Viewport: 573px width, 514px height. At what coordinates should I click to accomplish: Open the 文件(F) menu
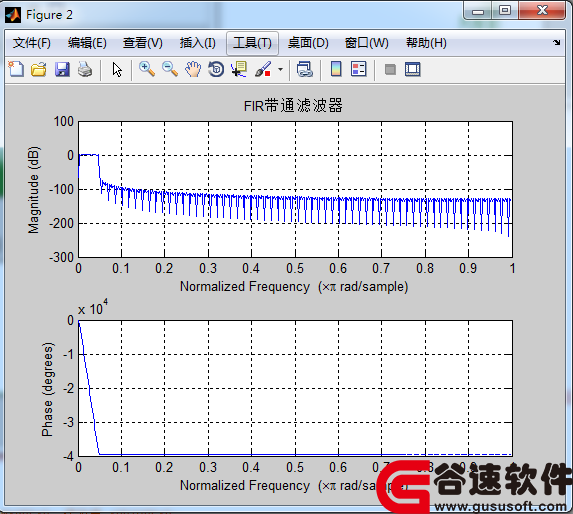click(x=32, y=43)
